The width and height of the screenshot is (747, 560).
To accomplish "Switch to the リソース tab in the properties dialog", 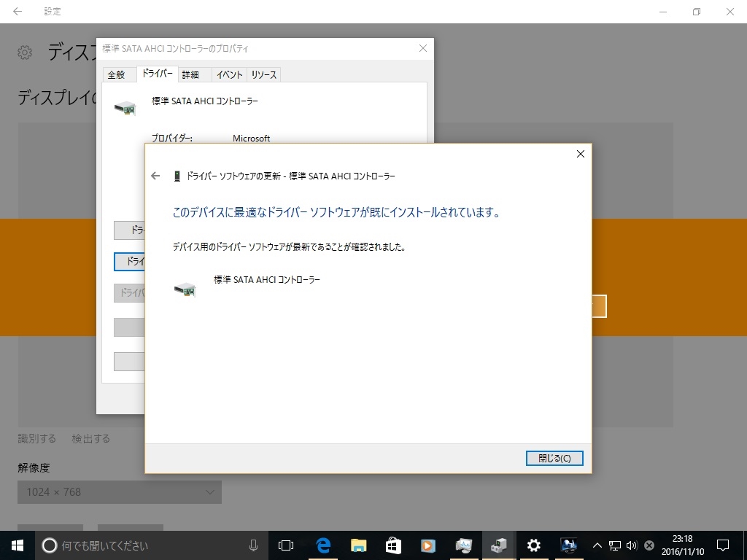I will point(264,75).
